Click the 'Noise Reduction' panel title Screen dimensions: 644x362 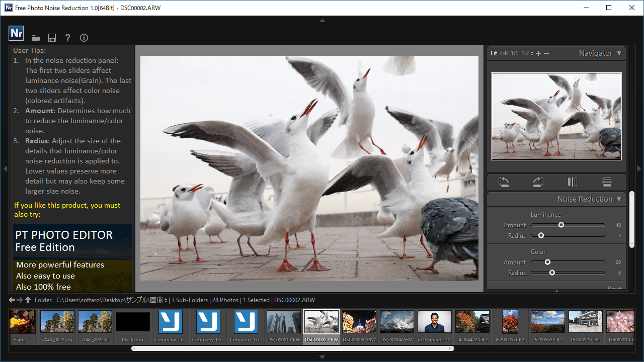coord(585,199)
